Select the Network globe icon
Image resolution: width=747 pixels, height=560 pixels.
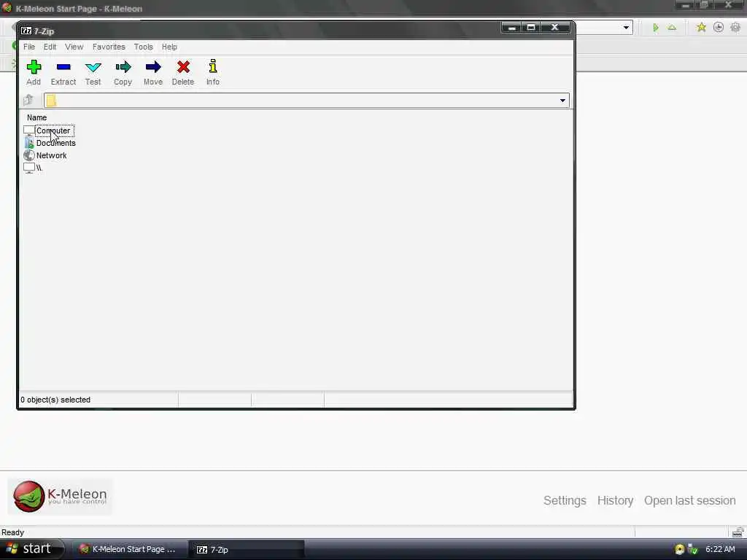(29, 155)
